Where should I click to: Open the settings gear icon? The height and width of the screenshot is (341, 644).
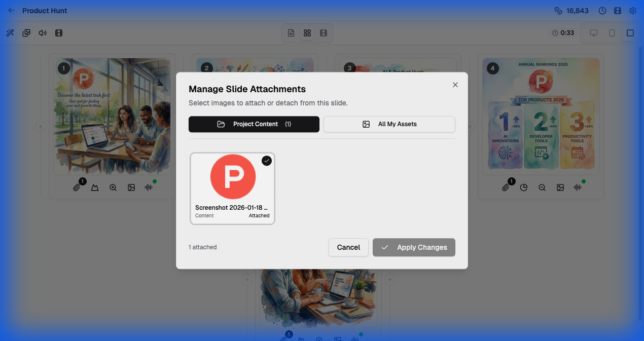pos(633,11)
